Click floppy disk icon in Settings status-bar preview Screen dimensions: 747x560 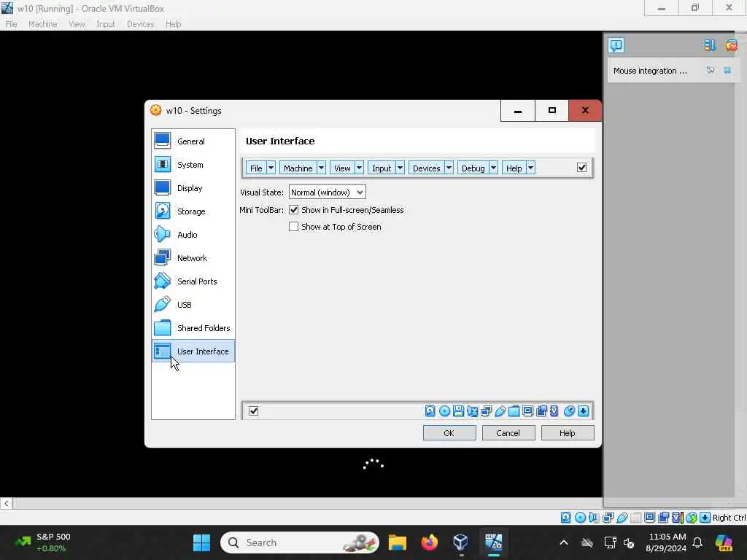tap(458, 411)
